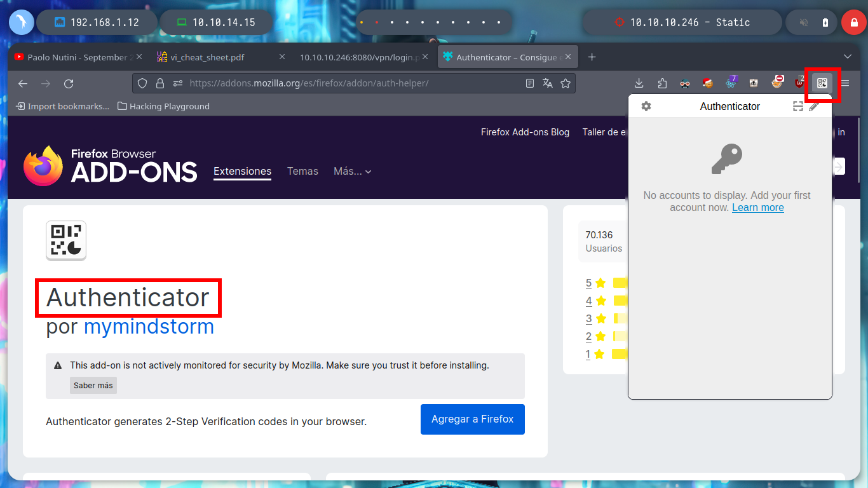This screenshot has width=868, height=488.
Task: Click the 70.136 Usuarios count
Action: [x=604, y=241]
